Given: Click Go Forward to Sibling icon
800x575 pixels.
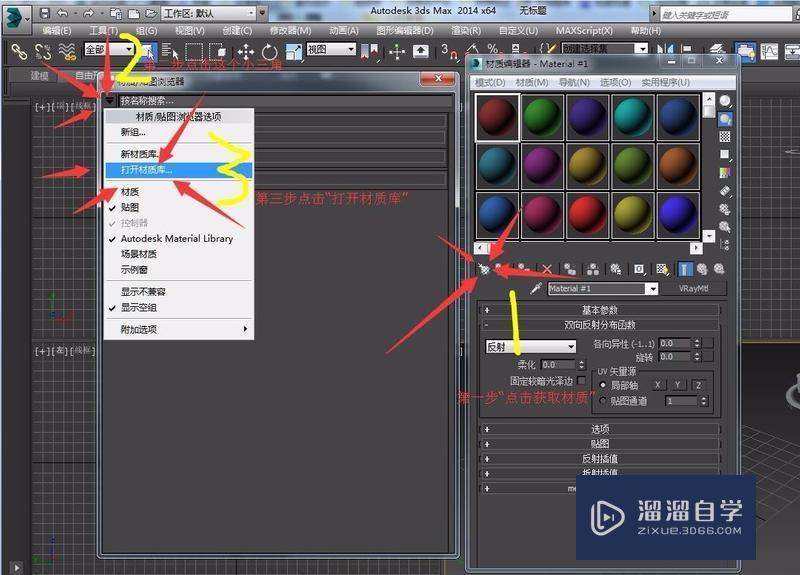Looking at the screenshot, I should click(719, 269).
